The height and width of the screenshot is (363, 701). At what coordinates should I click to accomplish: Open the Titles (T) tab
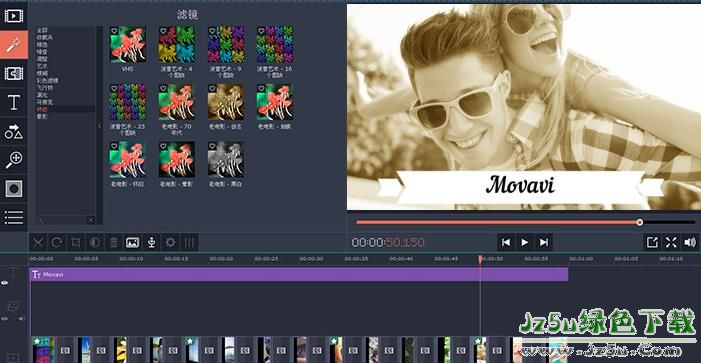click(x=13, y=102)
